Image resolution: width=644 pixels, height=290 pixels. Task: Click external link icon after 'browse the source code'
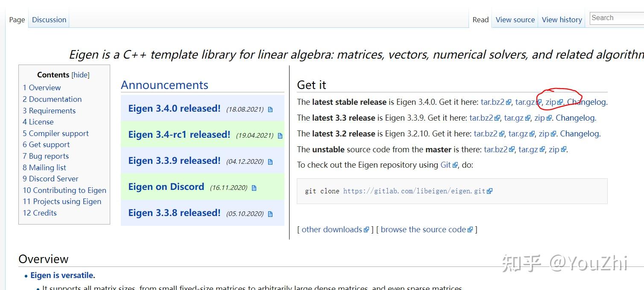(470, 230)
